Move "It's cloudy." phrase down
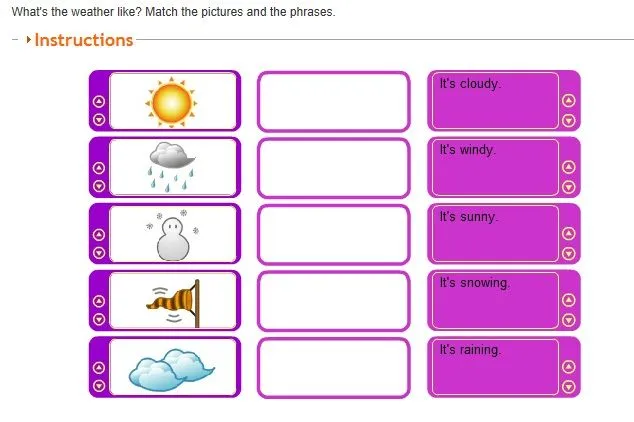This screenshot has height=422, width=634. click(569, 120)
